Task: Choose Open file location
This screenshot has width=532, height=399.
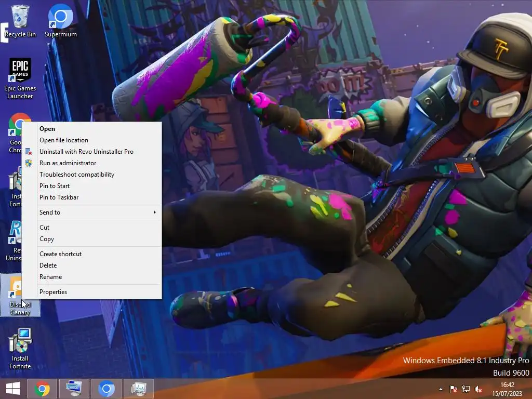Action: pos(91,140)
